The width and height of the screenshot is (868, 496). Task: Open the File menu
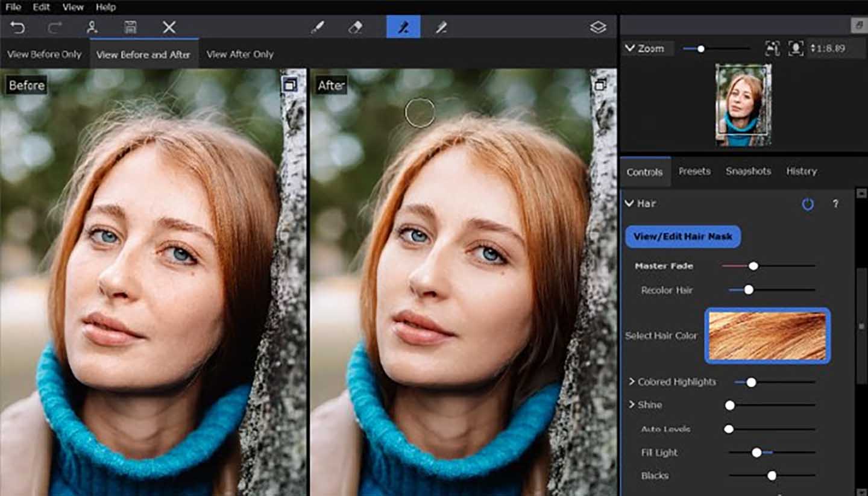pos(13,7)
